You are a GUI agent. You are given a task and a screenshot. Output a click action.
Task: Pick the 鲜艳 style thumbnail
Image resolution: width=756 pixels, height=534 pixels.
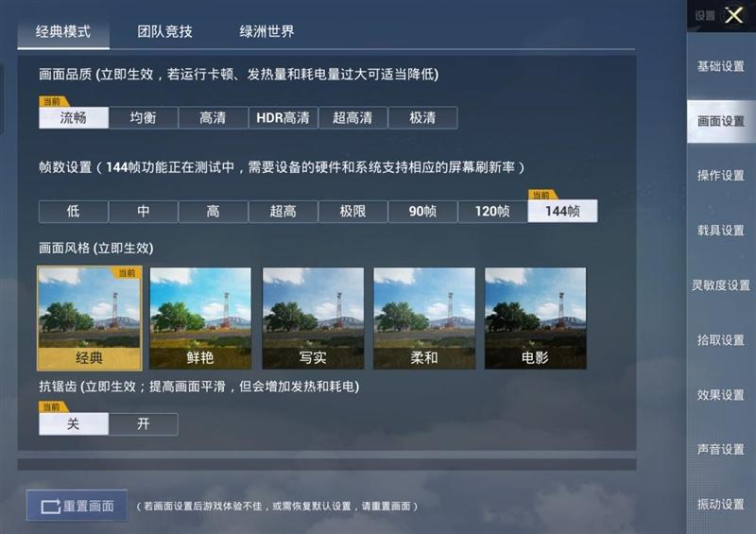(x=200, y=319)
